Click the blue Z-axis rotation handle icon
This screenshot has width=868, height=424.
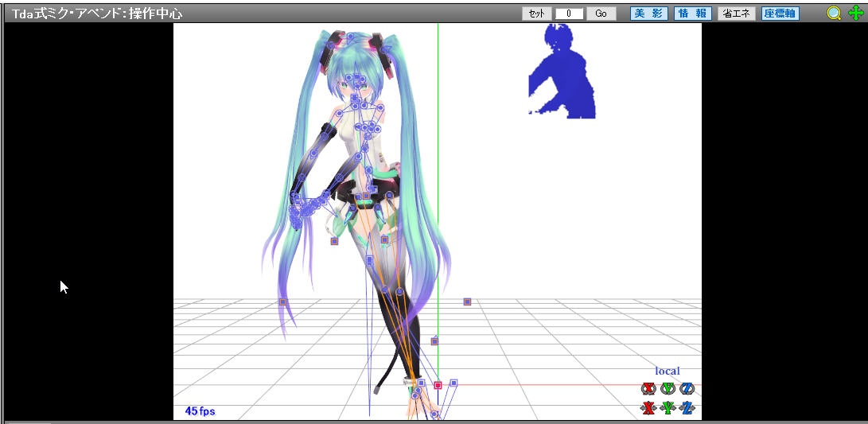[687, 389]
